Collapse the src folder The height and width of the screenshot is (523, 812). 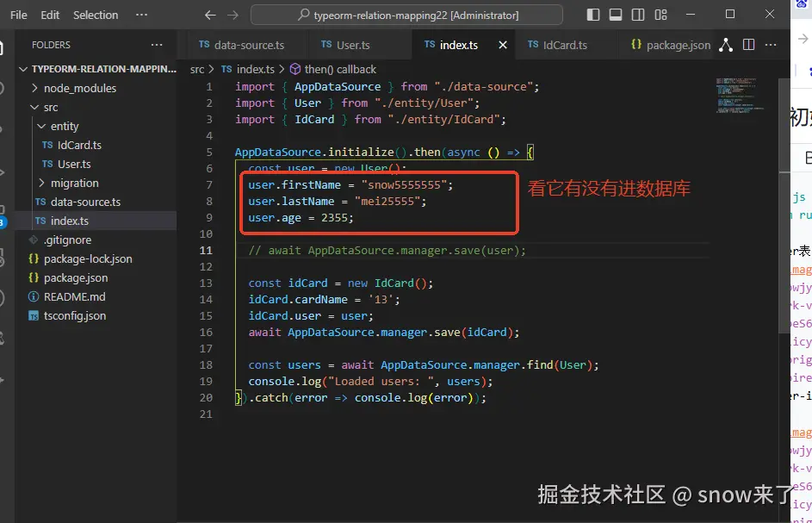96,108
